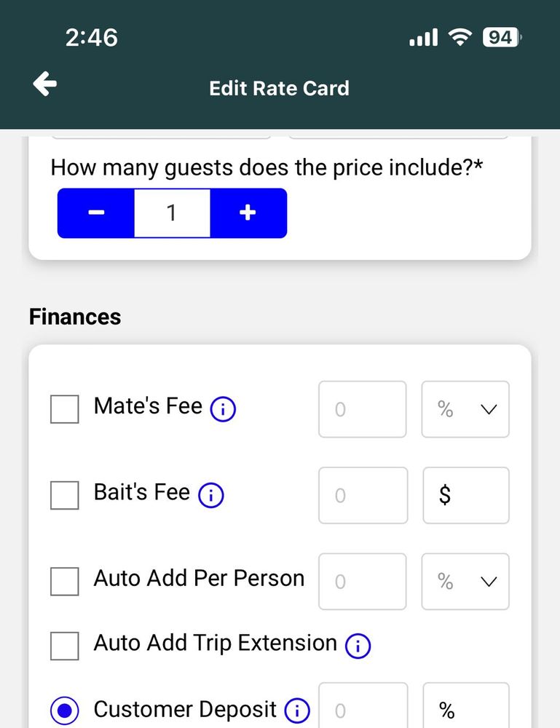
Task: Open Mate's Fee unit dropdown
Action: coord(465,409)
